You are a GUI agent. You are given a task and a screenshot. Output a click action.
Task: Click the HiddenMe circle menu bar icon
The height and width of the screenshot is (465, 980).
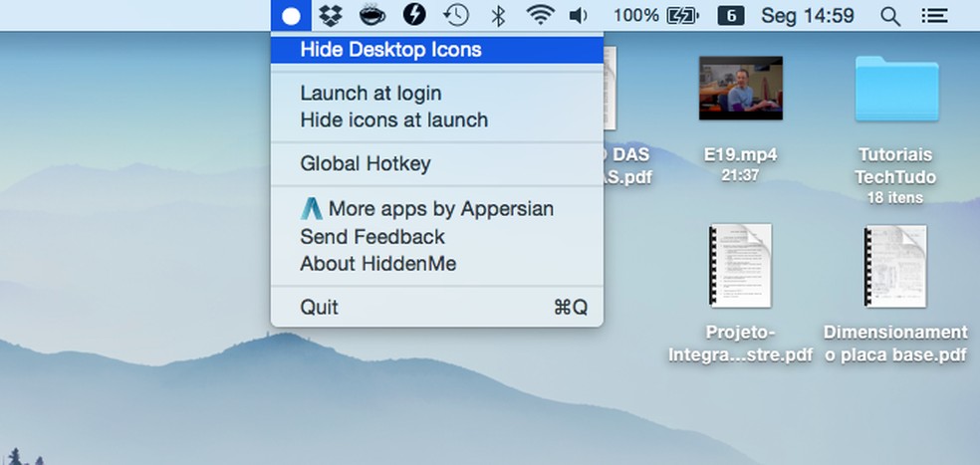(x=291, y=16)
